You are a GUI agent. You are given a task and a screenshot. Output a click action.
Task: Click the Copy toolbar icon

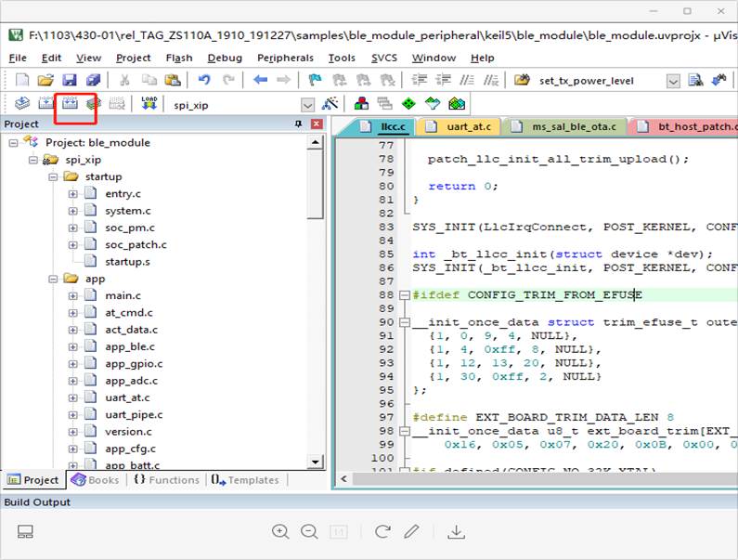(149, 80)
